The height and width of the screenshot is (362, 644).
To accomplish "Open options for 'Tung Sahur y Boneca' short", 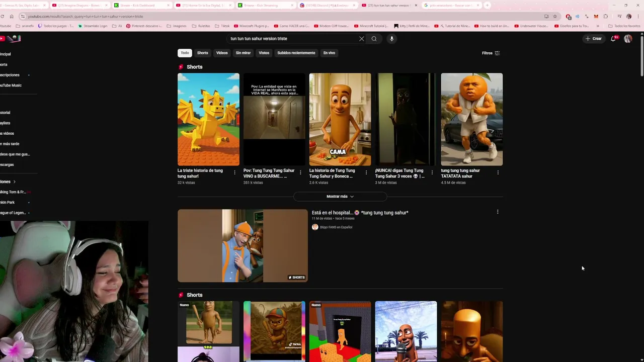I will tap(366, 172).
